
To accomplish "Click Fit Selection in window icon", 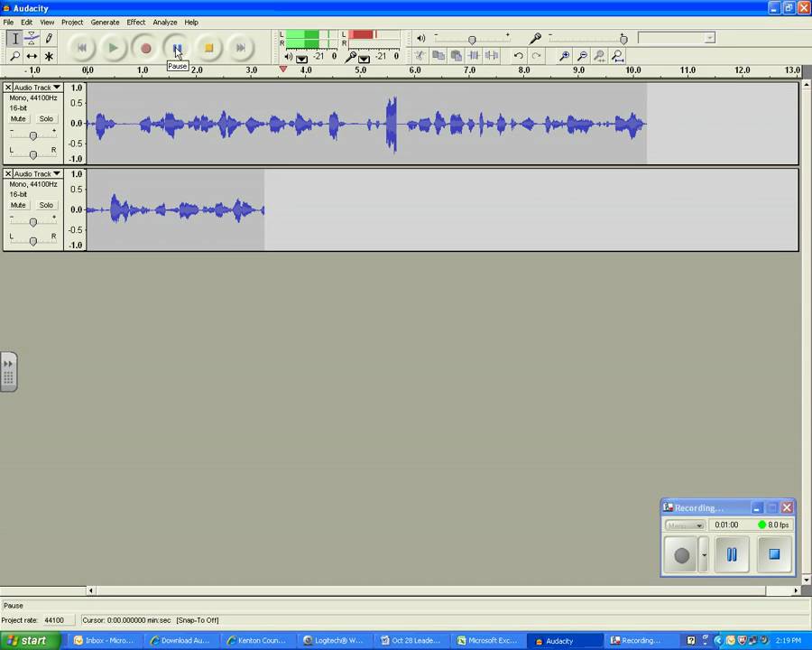I will pyautogui.click(x=600, y=55).
